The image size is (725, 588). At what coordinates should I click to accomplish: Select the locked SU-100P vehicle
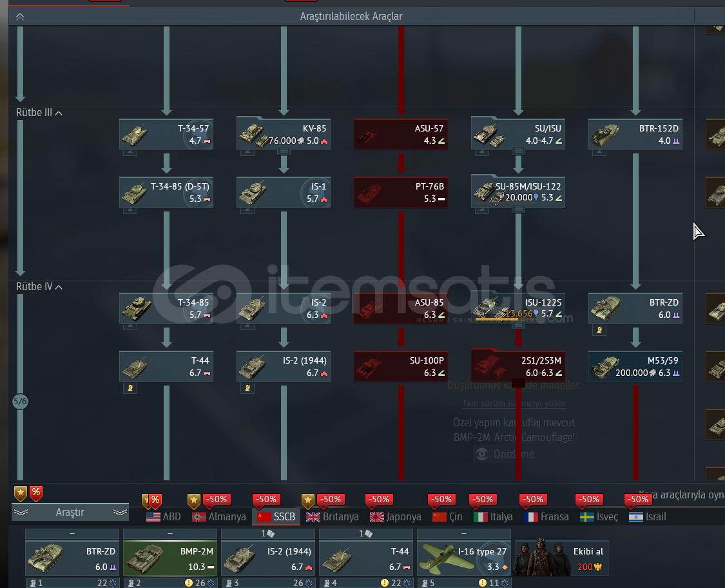pos(401,366)
